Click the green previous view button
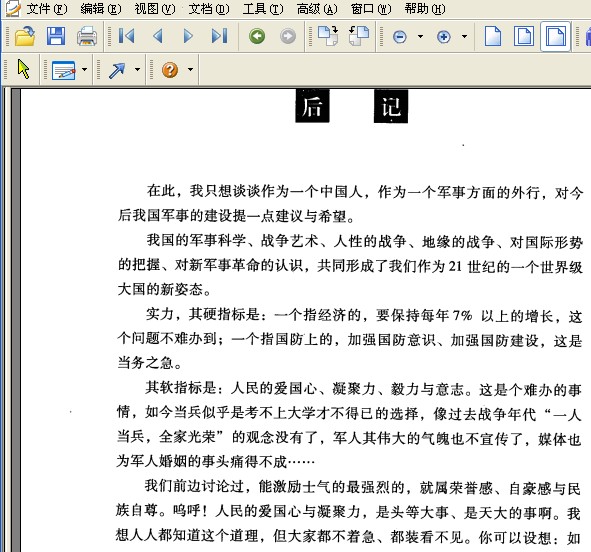Viewport: 591px width, 552px height. (x=257, y=37)
